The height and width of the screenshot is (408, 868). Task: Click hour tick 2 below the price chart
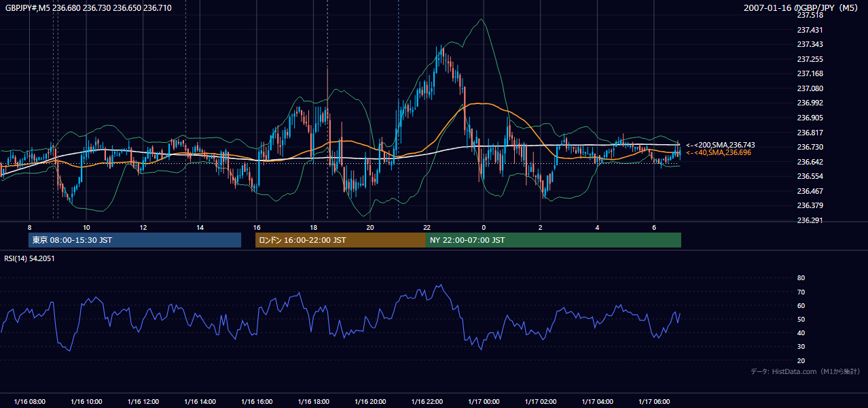pos(540,226)
